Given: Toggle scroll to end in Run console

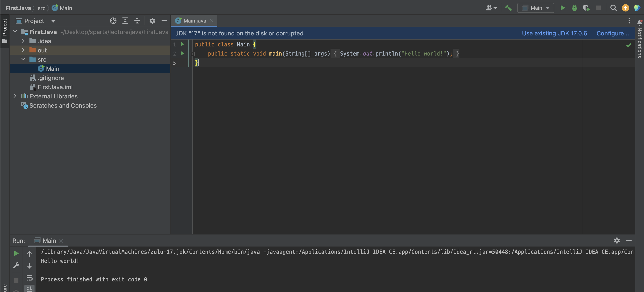Looking at the screenshot, I should (x=29, y=289).
